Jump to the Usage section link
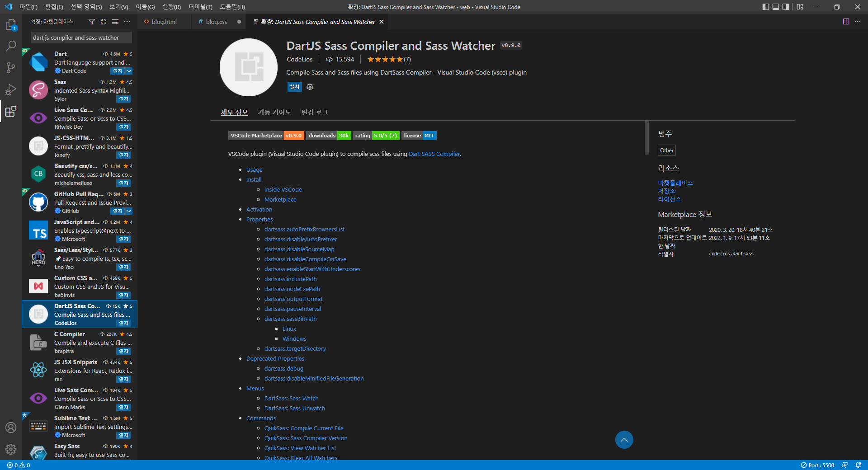868x470 pixels. pyautogui.click(x=254, y=170)
